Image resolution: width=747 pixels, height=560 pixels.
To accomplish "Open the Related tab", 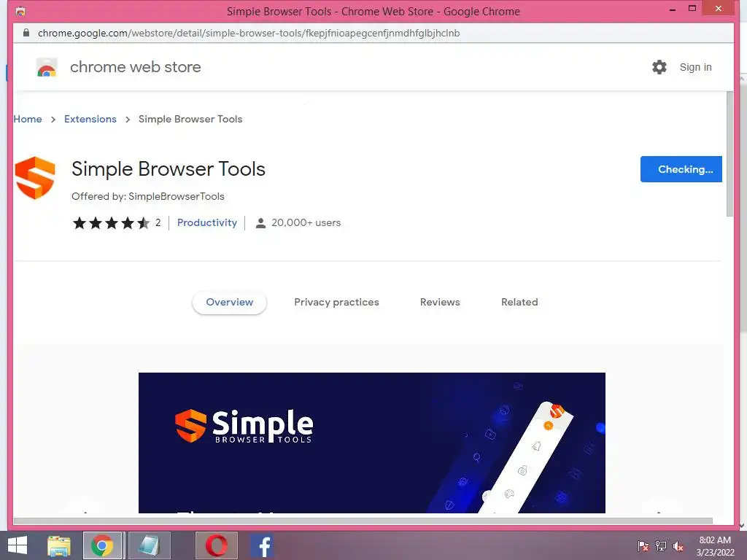I will [519, 302].
